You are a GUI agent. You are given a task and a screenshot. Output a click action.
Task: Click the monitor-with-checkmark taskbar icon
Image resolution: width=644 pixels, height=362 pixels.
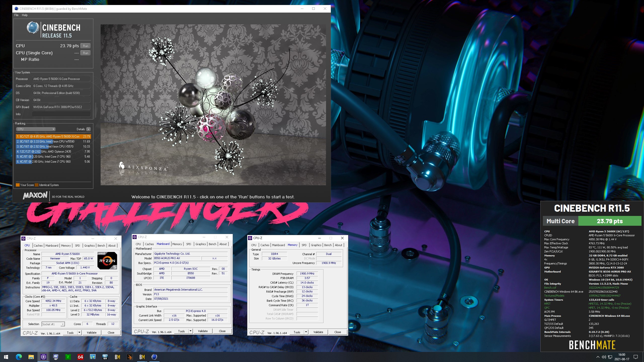(56, 357)
